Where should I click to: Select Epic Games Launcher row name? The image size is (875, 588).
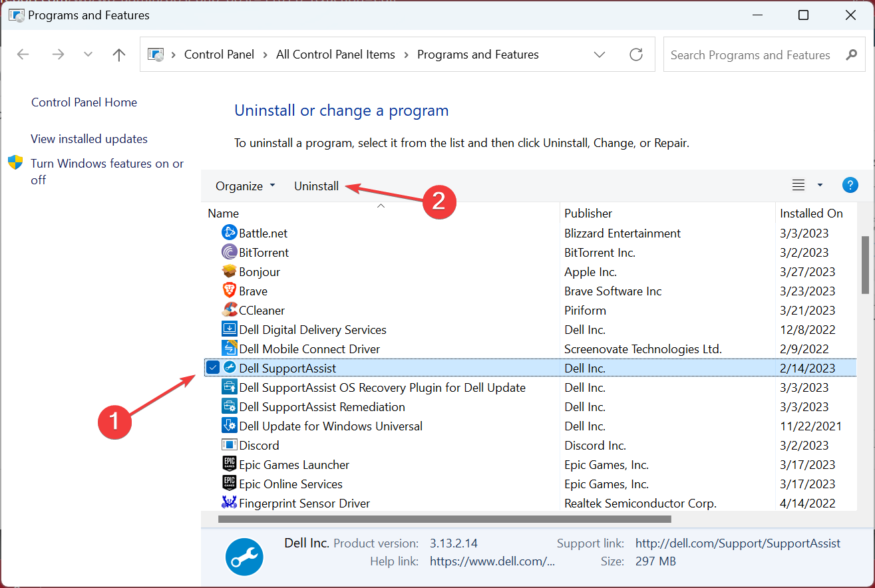(294, 465)
